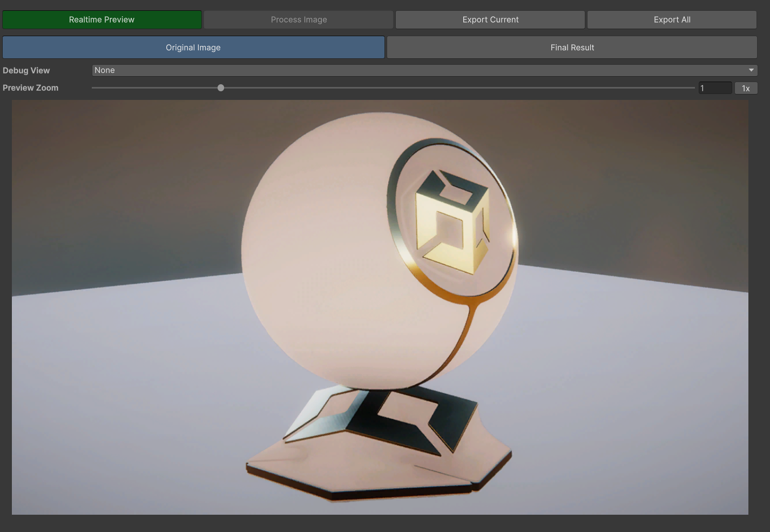Click the Process Image button
The width and height of the screenshot is (770, 532).
[x=299, y=19]
